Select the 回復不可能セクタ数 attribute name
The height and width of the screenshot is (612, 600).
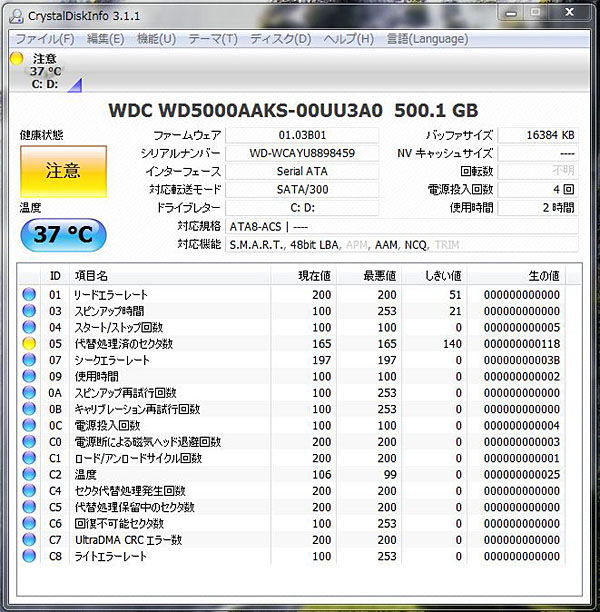click(119, 523)
